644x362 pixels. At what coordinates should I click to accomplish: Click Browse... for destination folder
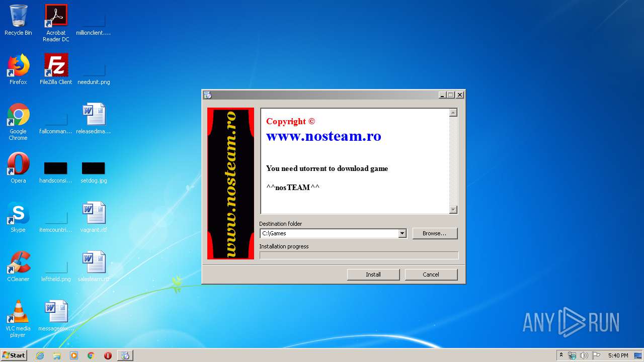click(x=435, y=233)
